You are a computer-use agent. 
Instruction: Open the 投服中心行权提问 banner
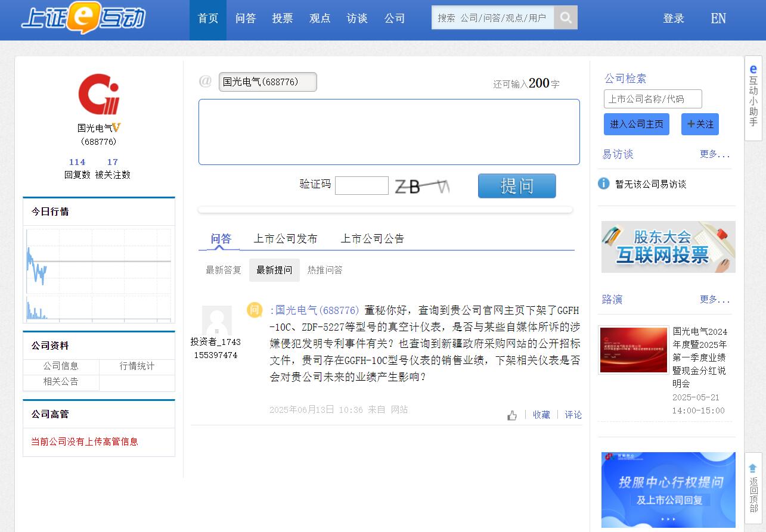pyautogui.click(x=668, y=490)
